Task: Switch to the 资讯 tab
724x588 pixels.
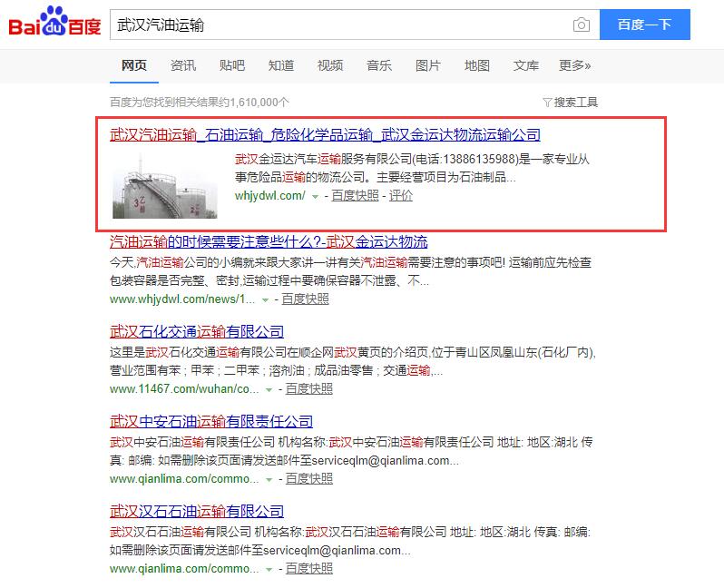Action: [x=183, y=65]
